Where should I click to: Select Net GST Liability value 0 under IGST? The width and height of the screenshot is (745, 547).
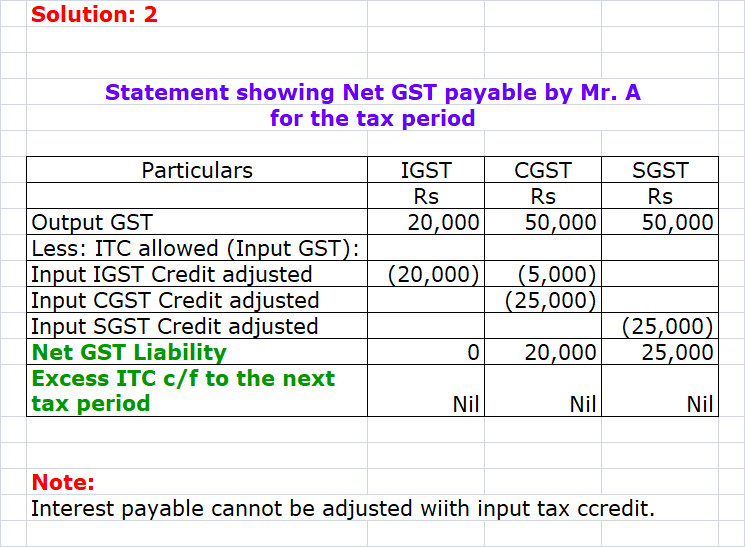tap(426, 352)
